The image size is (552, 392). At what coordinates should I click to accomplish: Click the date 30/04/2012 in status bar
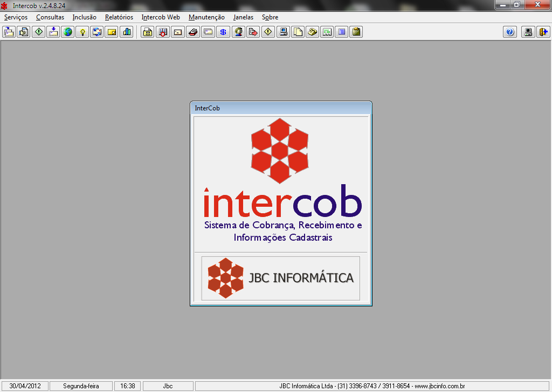[25, 386]
